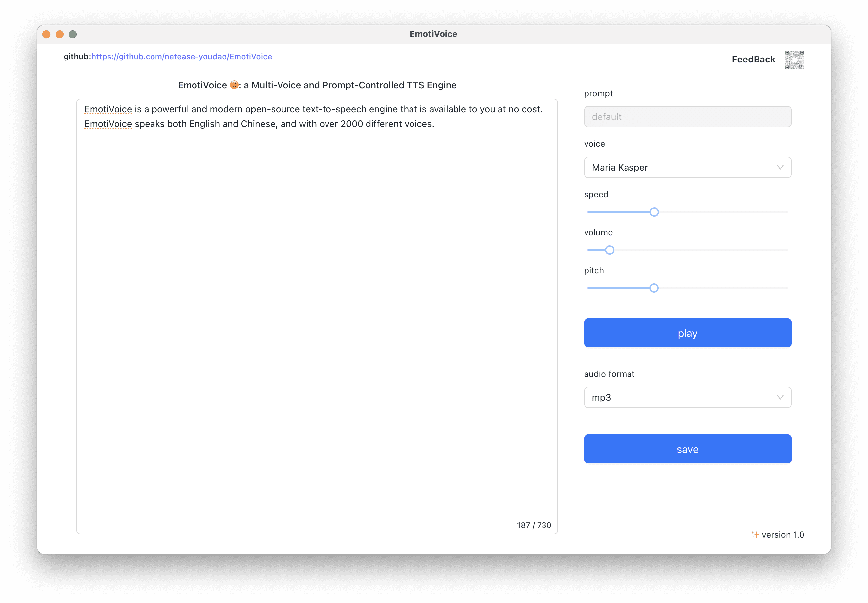Image resolution: width=868 pixels, height=603 pixels.
Task: Select Maria Kasper from voice dropdown
Action: [687, 167]
